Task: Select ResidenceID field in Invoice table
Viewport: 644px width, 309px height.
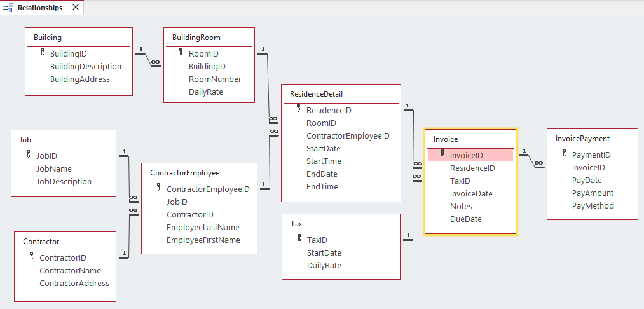Action: click(472, 168)
